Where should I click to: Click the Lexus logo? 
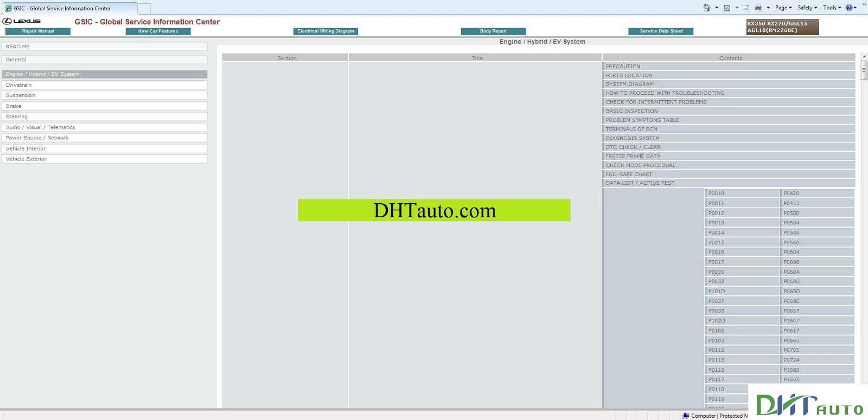tap(22, 21)
